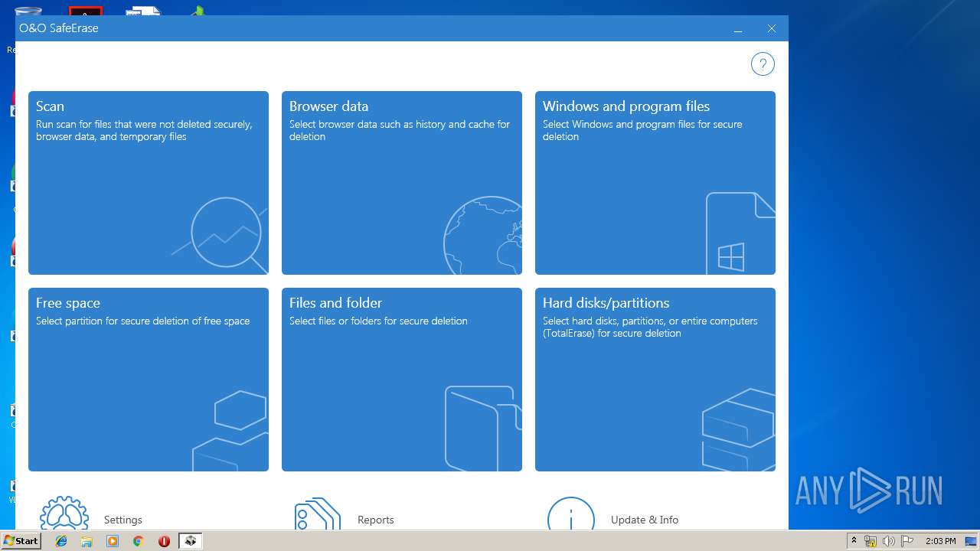Click '(TotalErase) for secure deletion' text

point(612,333)
